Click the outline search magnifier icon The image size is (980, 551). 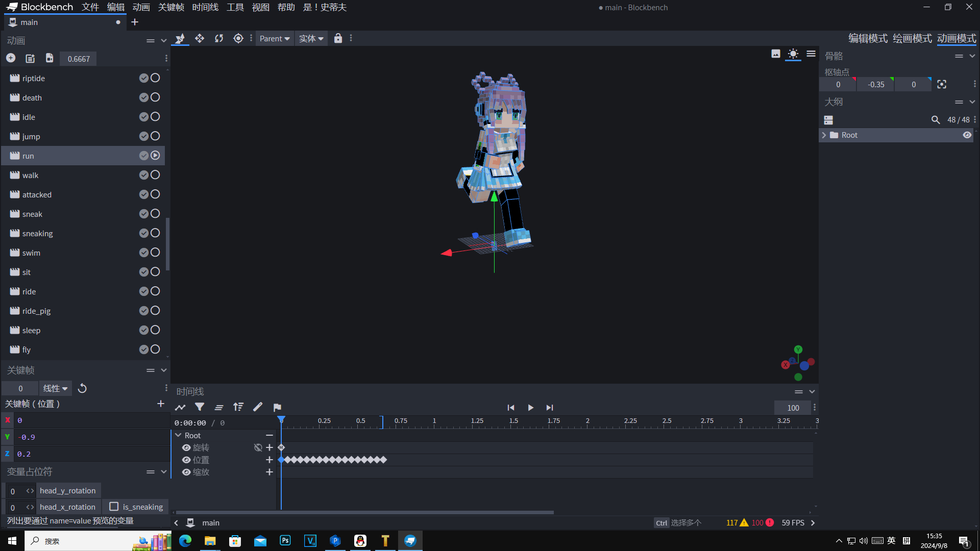[x=936, y=119]
